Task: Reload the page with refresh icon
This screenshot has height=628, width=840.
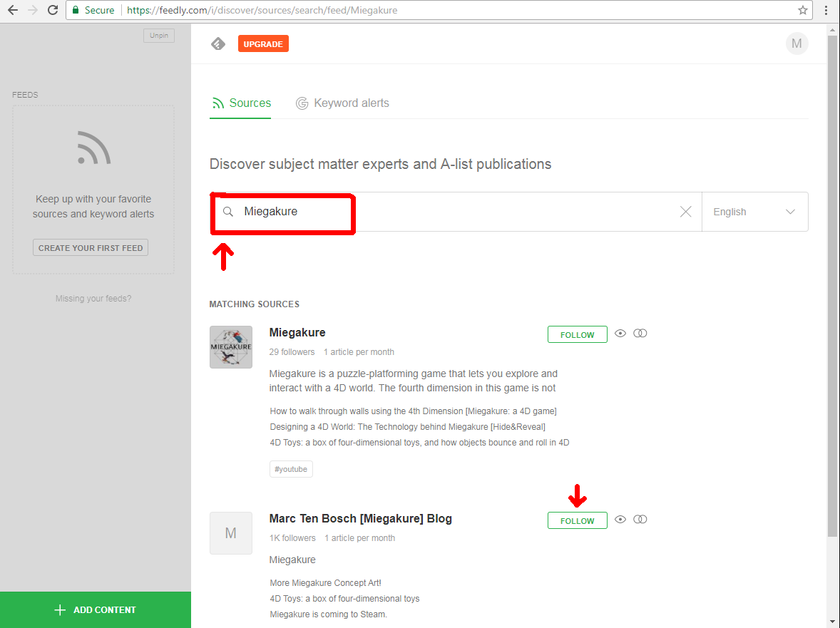Action: point(53,10)
